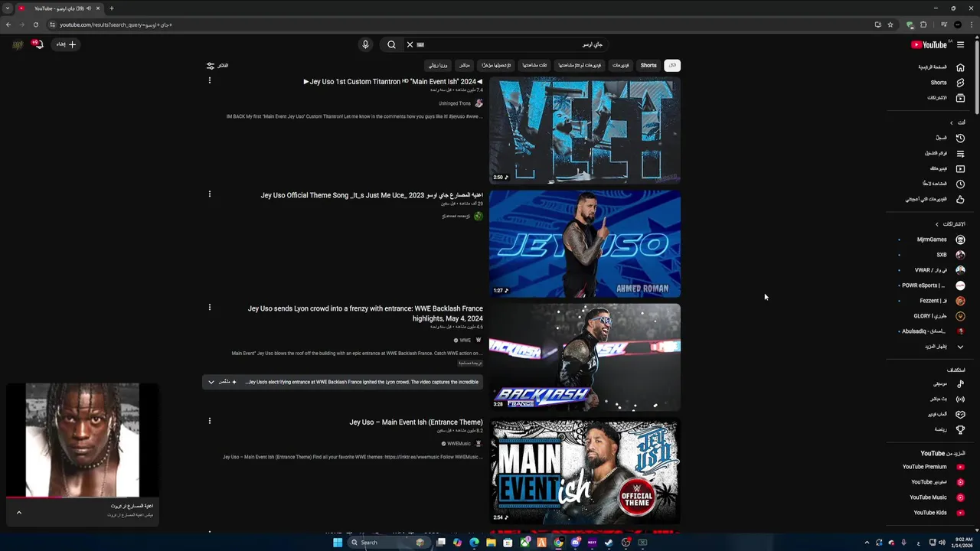The height and width of the screenshot is (551, 980).
Task: Open options menu for Jey Uso Custom Titantron
Action: (209, 80)
